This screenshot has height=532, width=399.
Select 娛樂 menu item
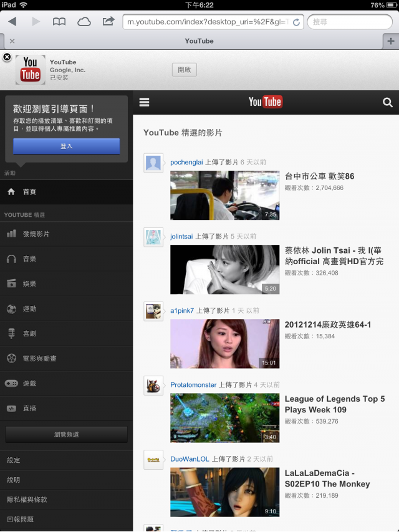point(66,284)
